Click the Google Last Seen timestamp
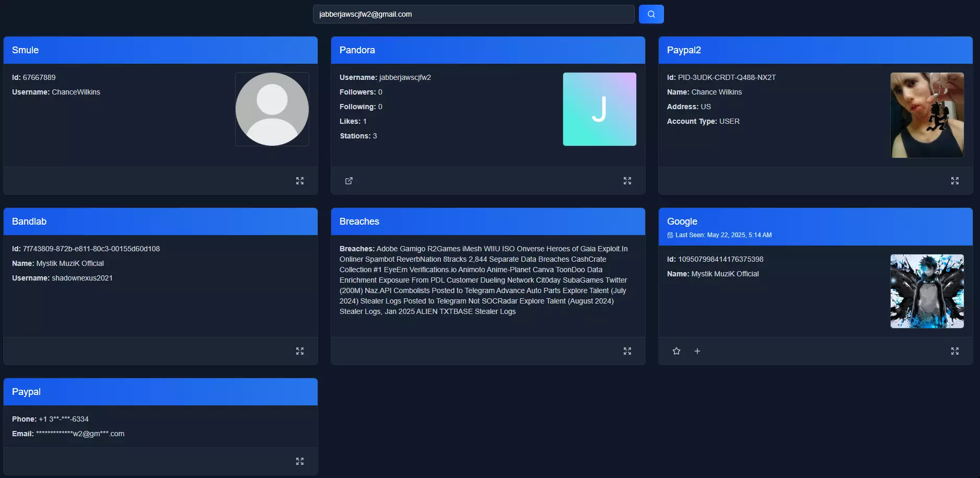The height and width of the screenshot is (478, 980). [x=724, y=235]
